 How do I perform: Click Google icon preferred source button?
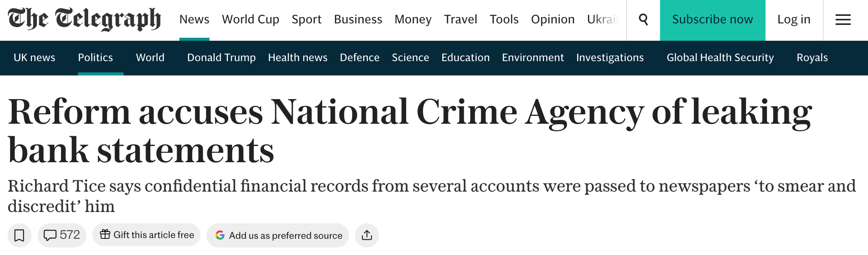point(220,235)
